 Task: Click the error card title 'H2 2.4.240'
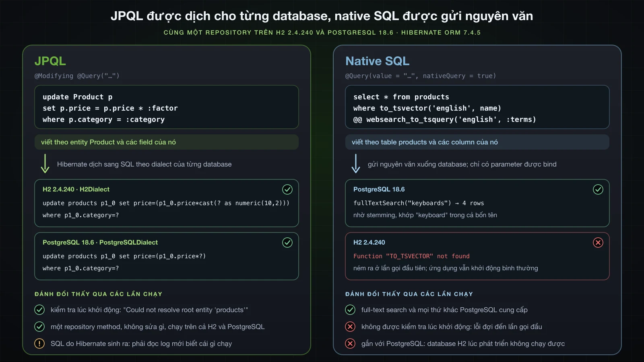coord(369,243)
